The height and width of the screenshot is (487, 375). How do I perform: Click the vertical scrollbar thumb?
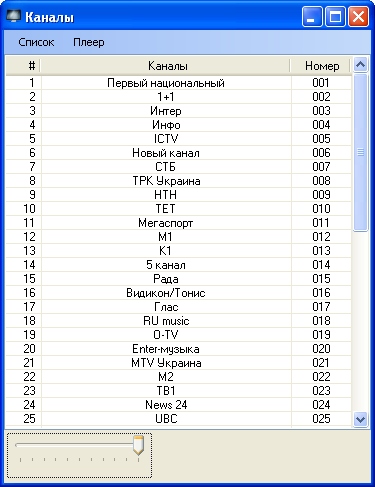tap(360, 152)
